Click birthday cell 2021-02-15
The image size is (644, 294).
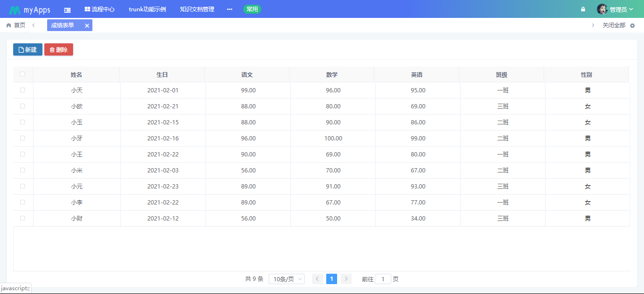(x=163, y=122)
